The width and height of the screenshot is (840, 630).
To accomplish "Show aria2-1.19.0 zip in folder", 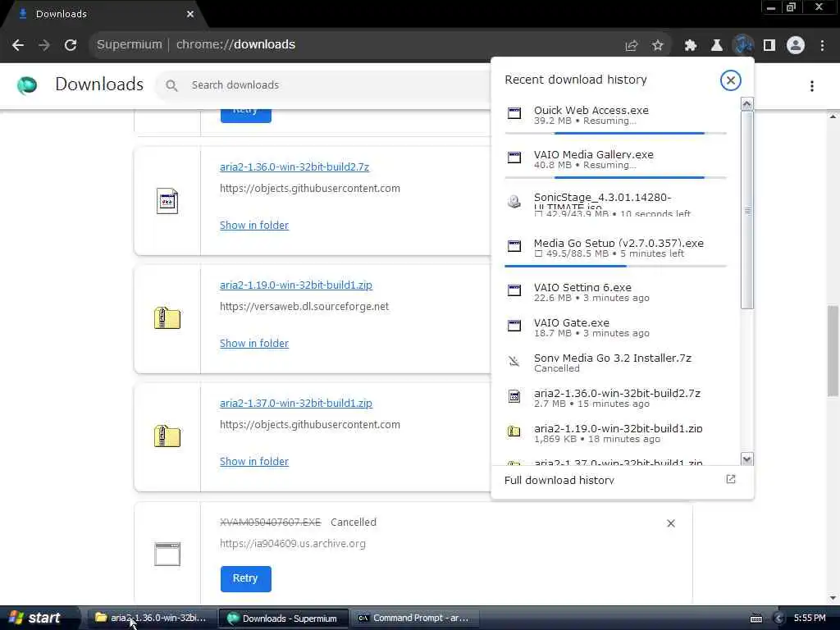I will coord(254,344).
